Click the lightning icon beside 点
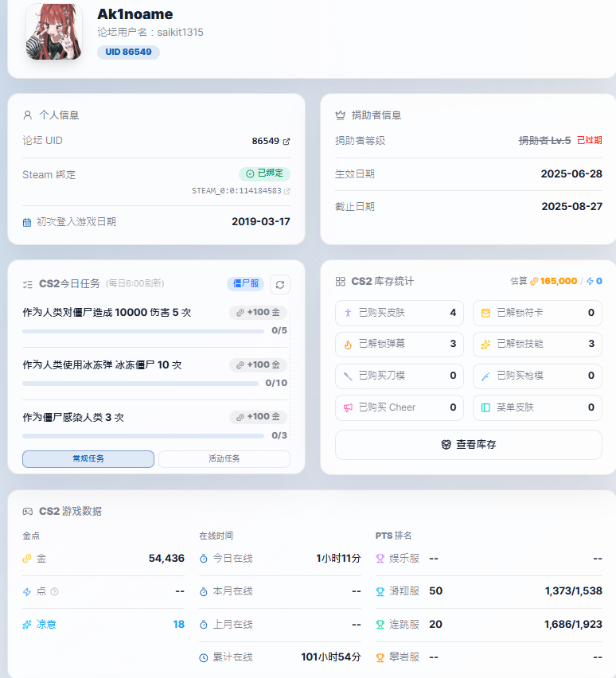Screen dimensions: 616x678 click(x=27, y=591)
